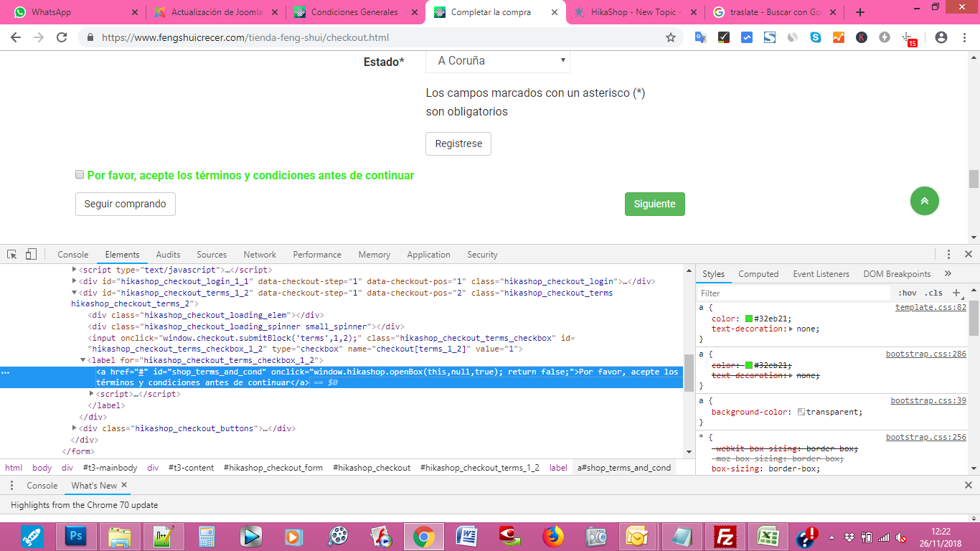Click the new style rule plus icon

click(956, 293)
